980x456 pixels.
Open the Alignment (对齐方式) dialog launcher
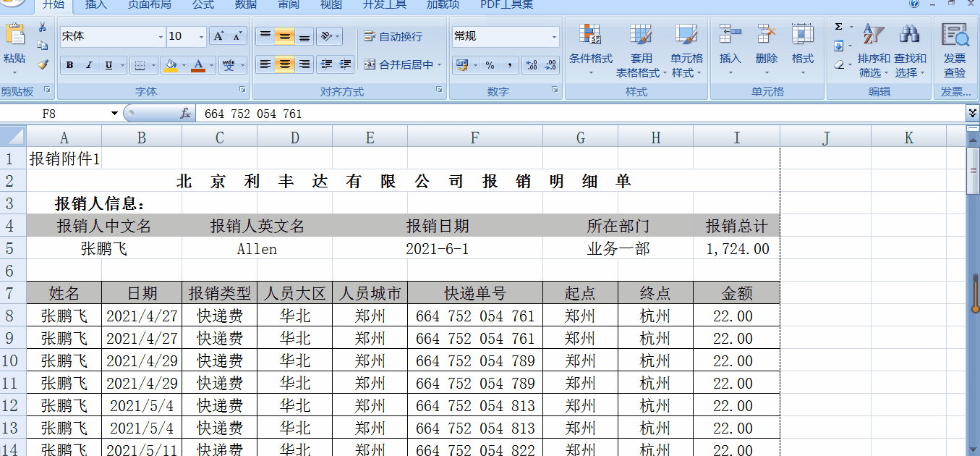coord(439,90)
